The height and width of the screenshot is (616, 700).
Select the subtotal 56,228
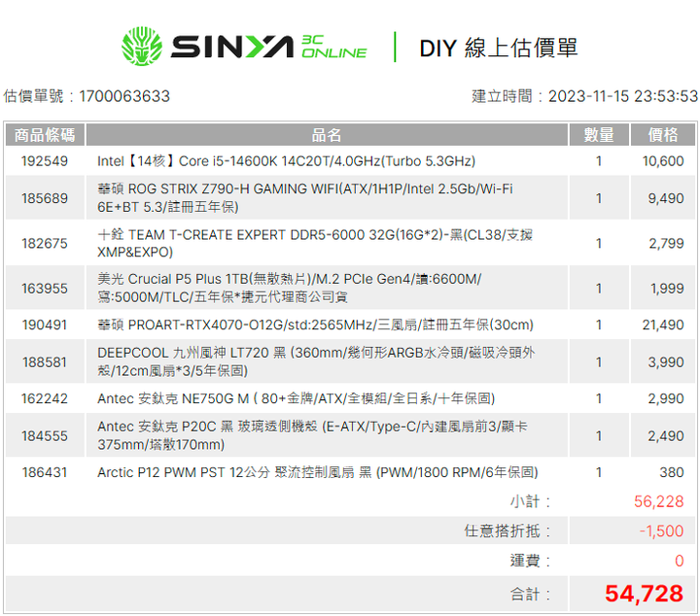(658, 501)
